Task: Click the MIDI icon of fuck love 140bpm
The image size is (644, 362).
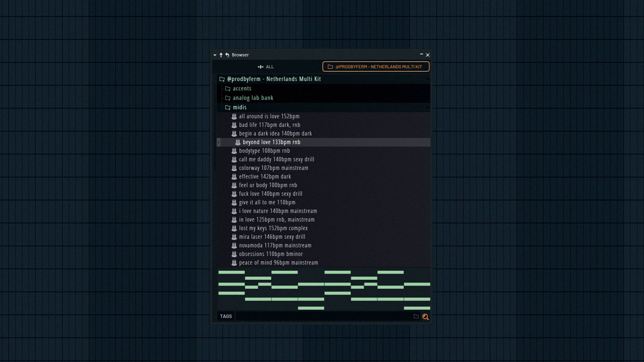Action: click(234, 194)
